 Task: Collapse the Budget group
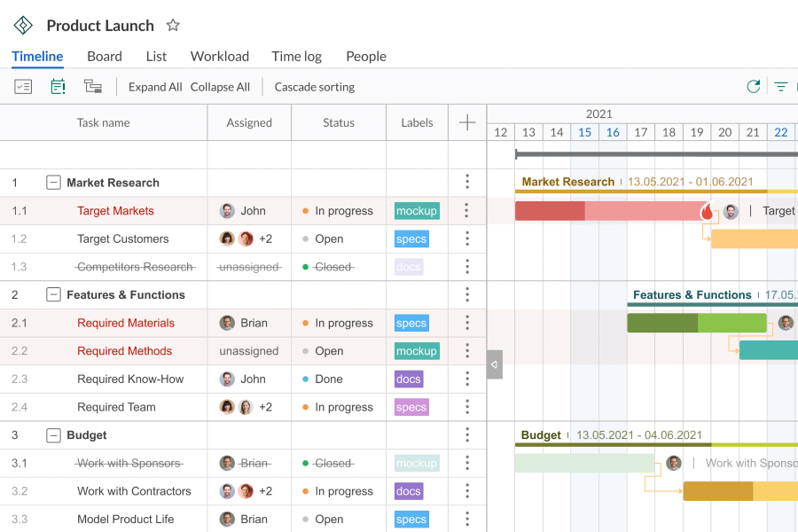53,434
